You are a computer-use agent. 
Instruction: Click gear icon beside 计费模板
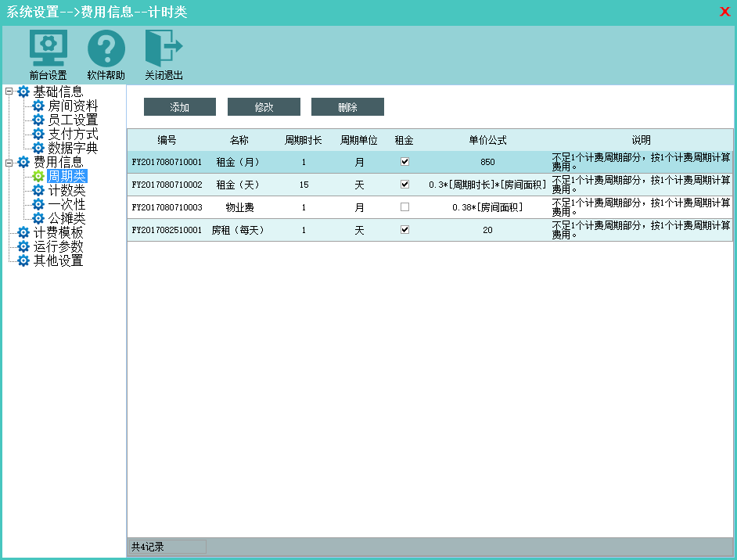pos(23,232)
